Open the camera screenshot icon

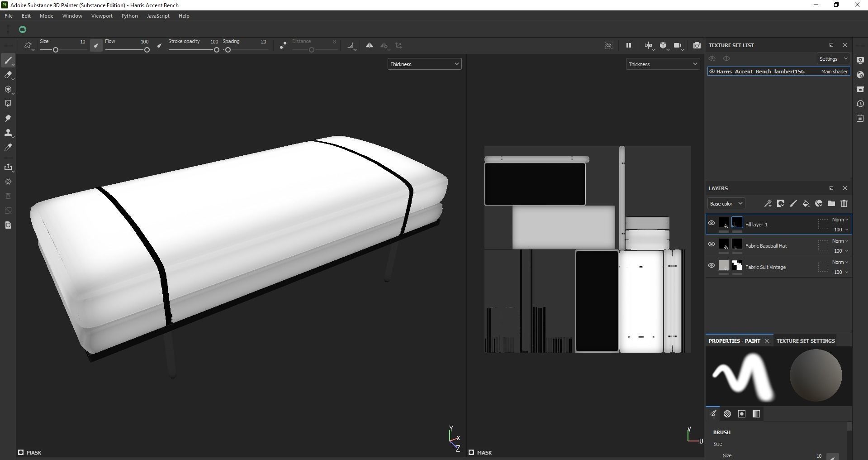(x=697, y=45)
